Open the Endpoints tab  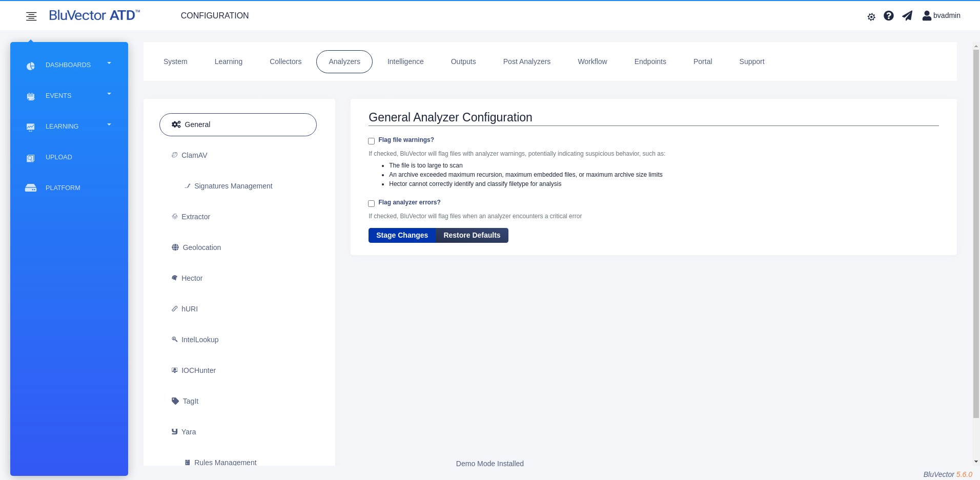[x=650, y=61]
